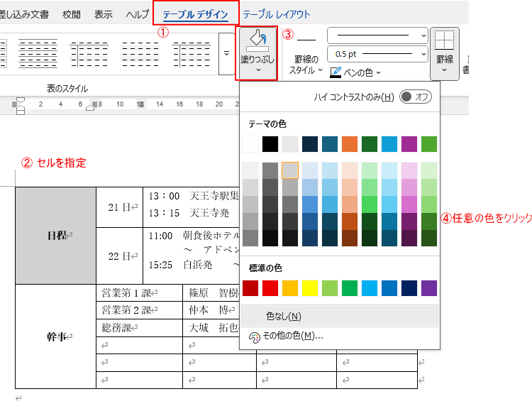This screenshot has height=411, width=532.
Task: Pick the purple theme color swatch
Action: tap(409, 144)
